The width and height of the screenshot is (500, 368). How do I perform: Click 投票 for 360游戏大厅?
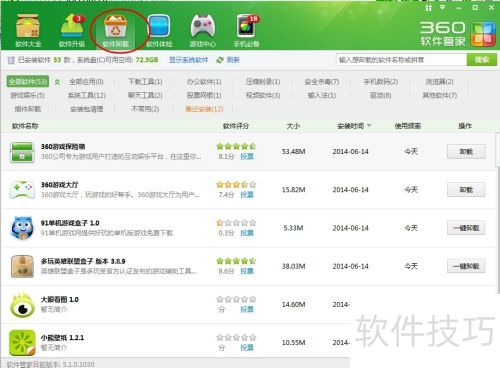pos(247,195)
